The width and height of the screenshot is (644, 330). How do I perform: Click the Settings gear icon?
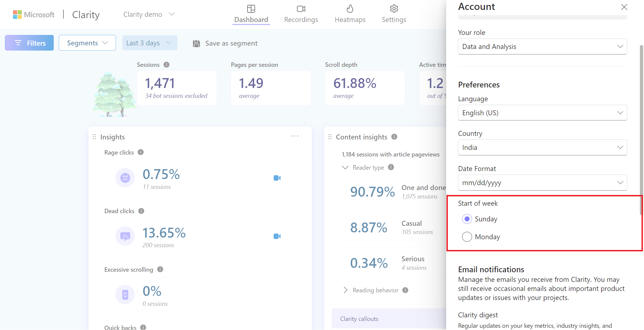(394, 9)
